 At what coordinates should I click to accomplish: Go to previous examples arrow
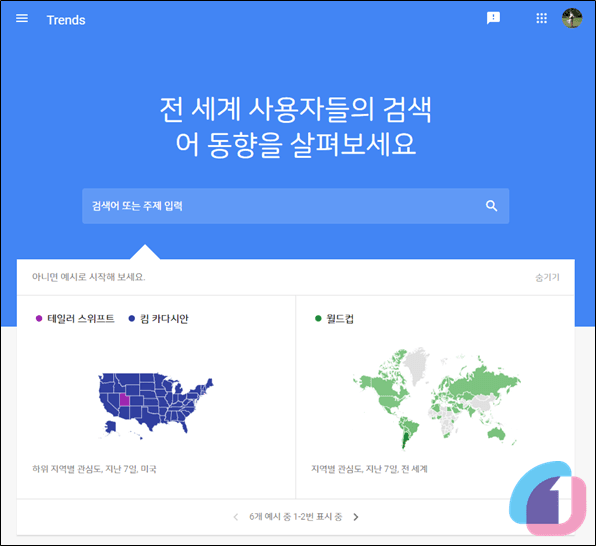pyautogui.click(x=236, y=517)
